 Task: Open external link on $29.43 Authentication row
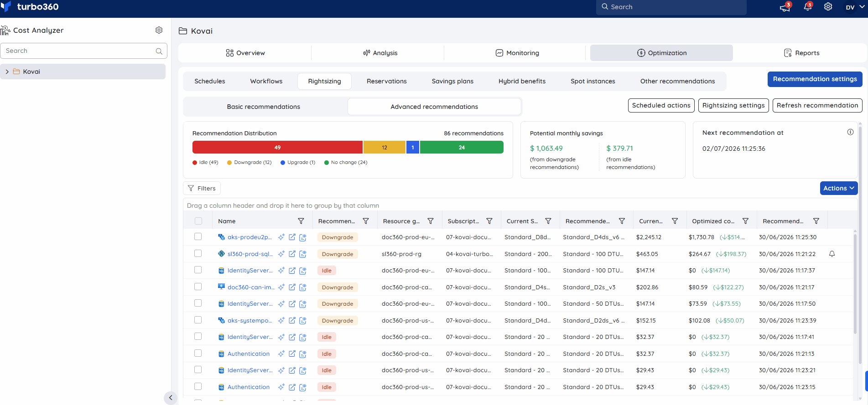click(292, 387)
